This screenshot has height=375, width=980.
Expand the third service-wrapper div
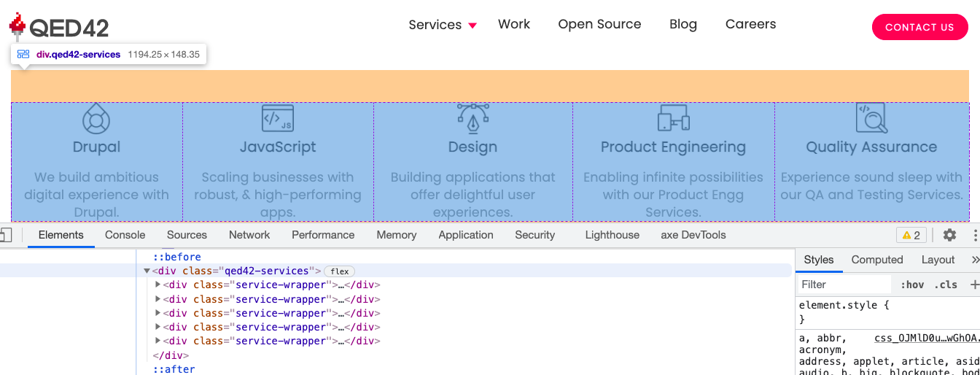click(158, 313)
